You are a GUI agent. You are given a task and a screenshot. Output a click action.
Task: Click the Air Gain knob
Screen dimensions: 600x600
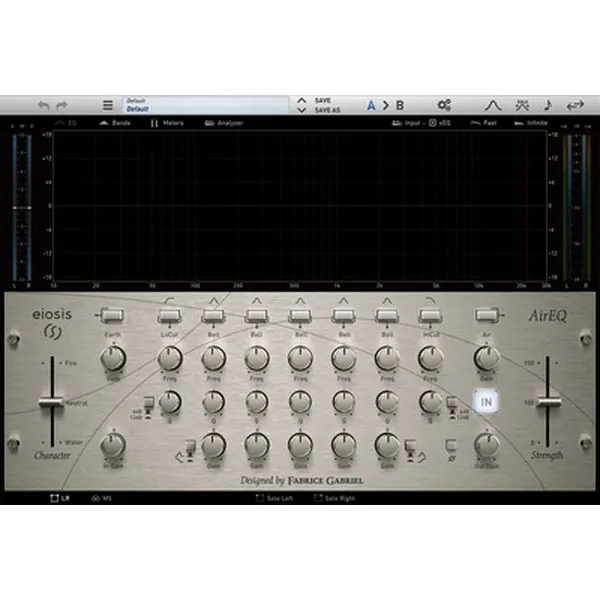point(487,359)
